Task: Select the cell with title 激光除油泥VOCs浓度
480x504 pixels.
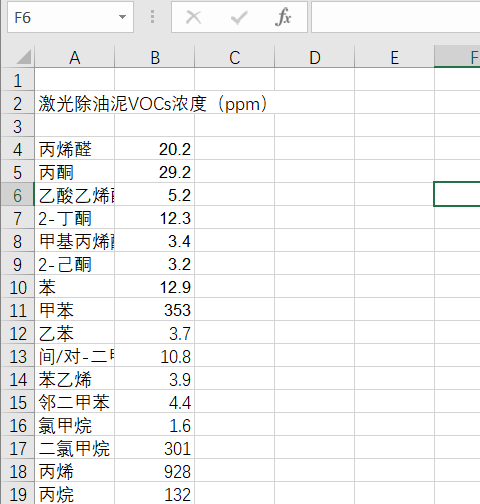Action: tap(75, 103)
